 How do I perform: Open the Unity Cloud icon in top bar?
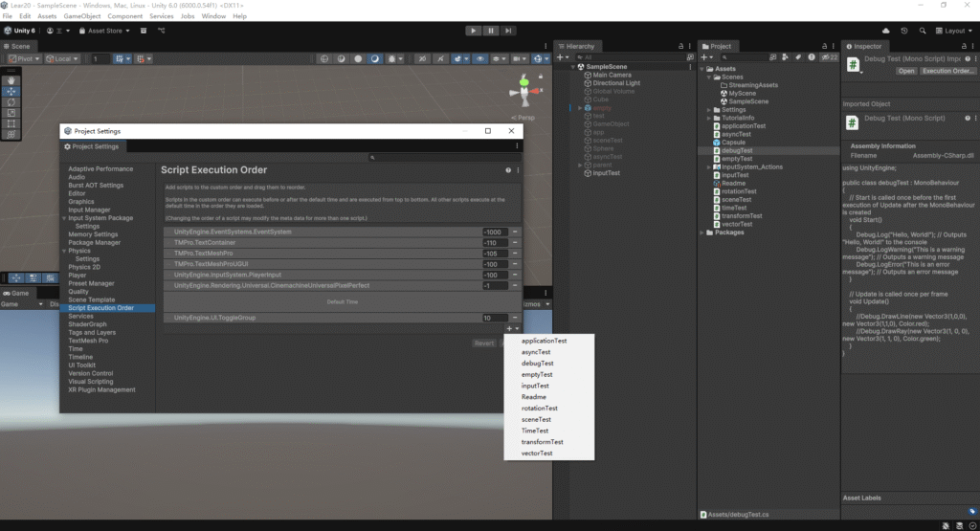pyautogui.click(x=885, y=31)
